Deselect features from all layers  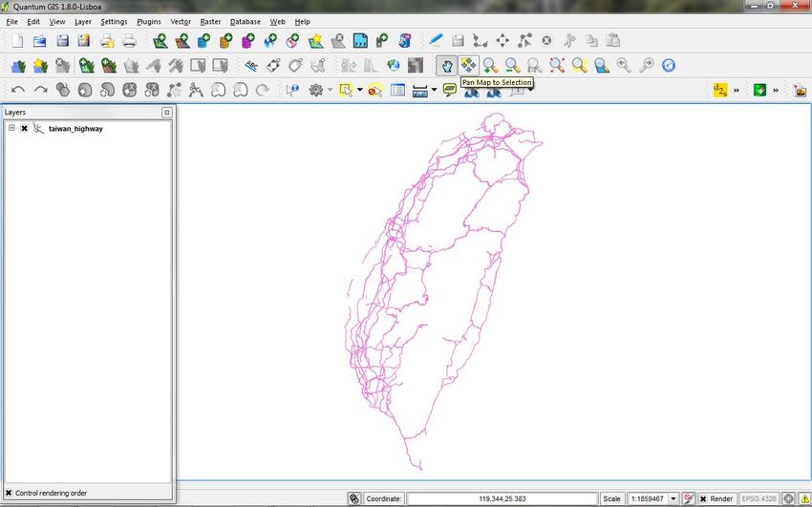click(x=374, y=90)
